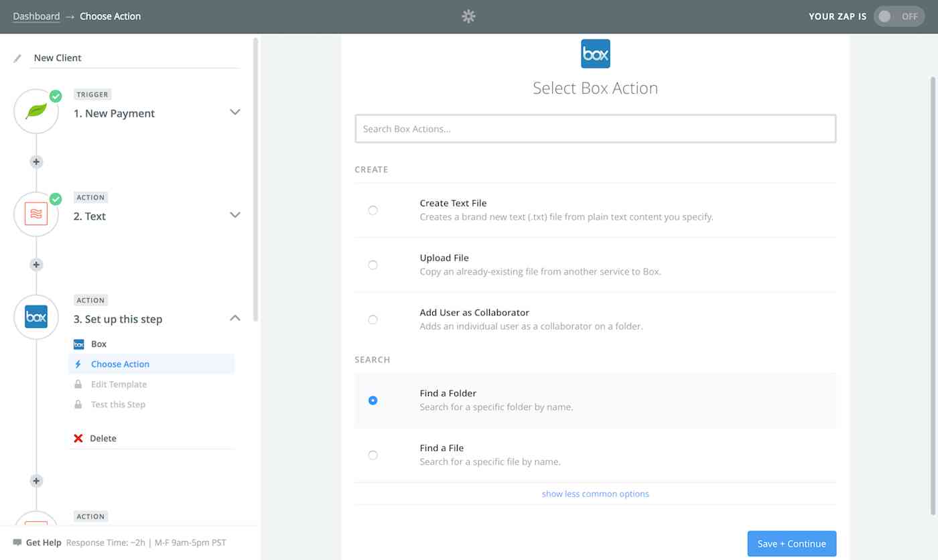Select the Upload File radio option
The image size is (938, 560).
pos(373,265)
